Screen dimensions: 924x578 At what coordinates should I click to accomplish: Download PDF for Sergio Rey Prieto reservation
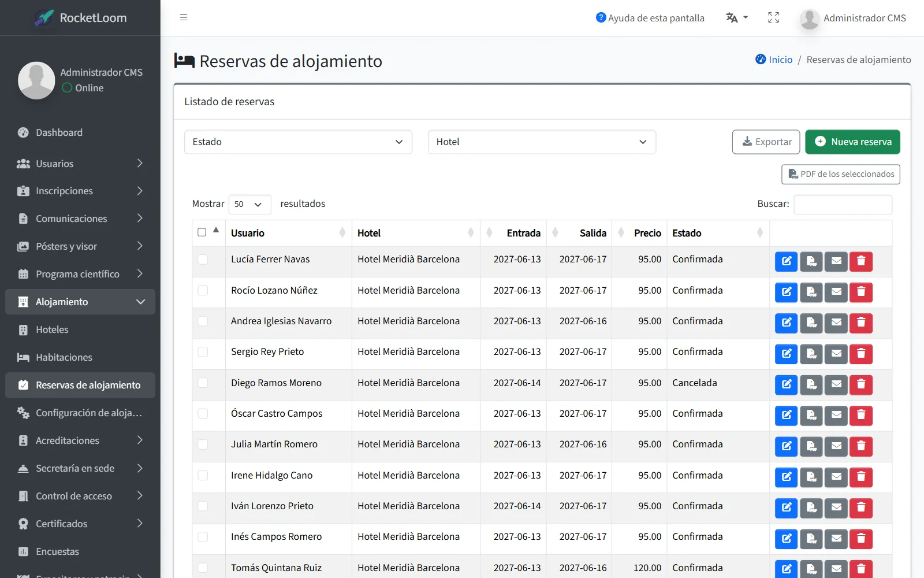click(x=811, y=354)
